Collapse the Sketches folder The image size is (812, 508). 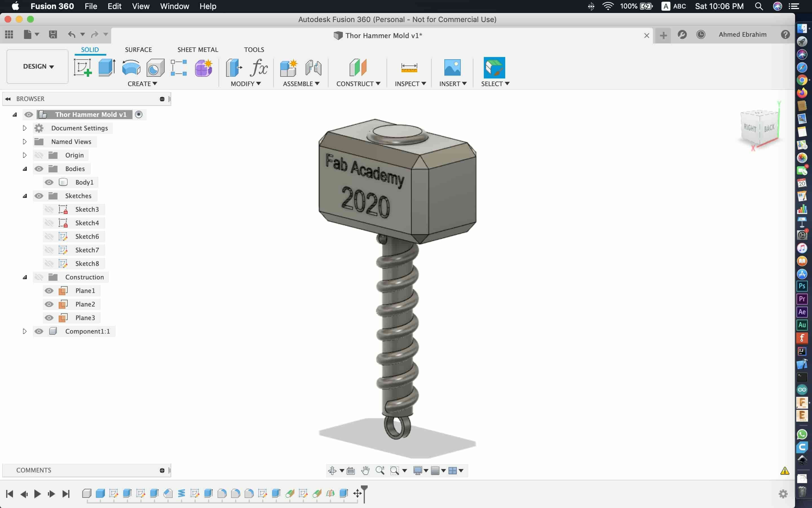25,196
